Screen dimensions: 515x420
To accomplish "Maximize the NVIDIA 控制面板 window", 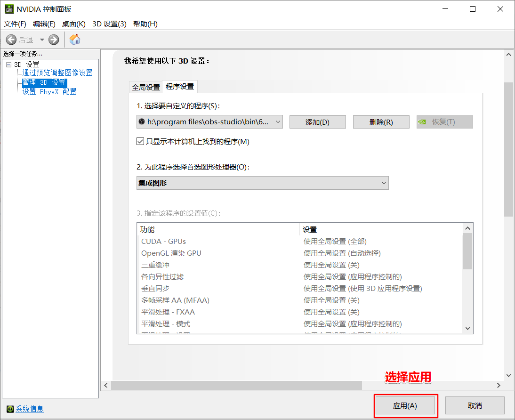I will click(x=473, y=9).
